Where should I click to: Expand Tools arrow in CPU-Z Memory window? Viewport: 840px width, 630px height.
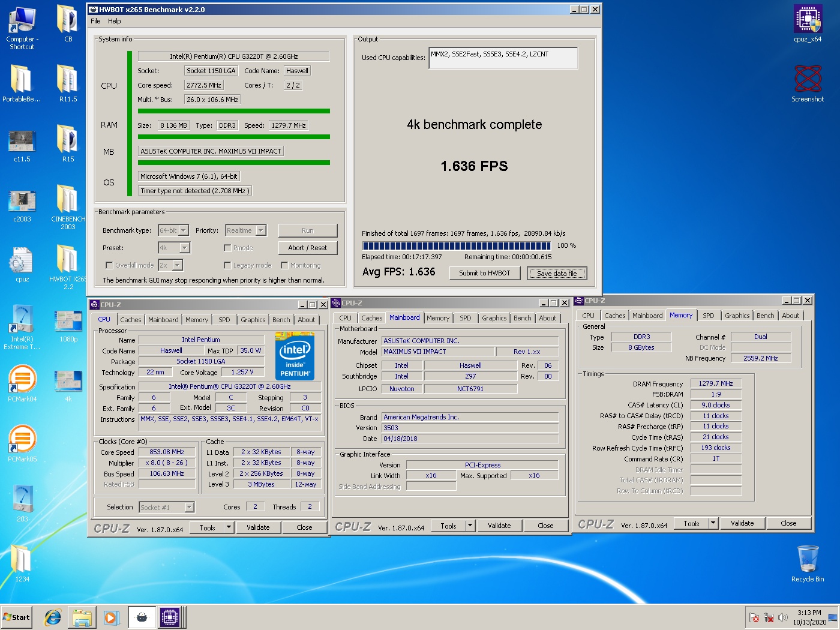pos(713,524)
